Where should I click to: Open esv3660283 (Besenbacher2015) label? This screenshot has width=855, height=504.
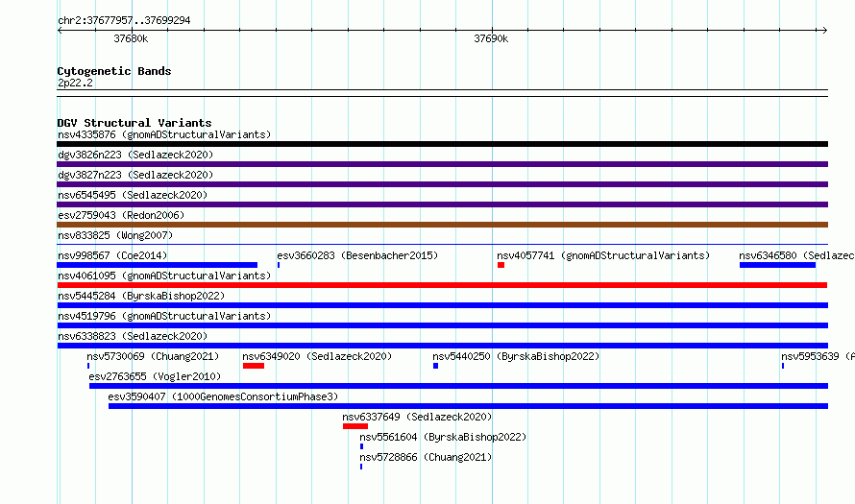coord(357,255)
